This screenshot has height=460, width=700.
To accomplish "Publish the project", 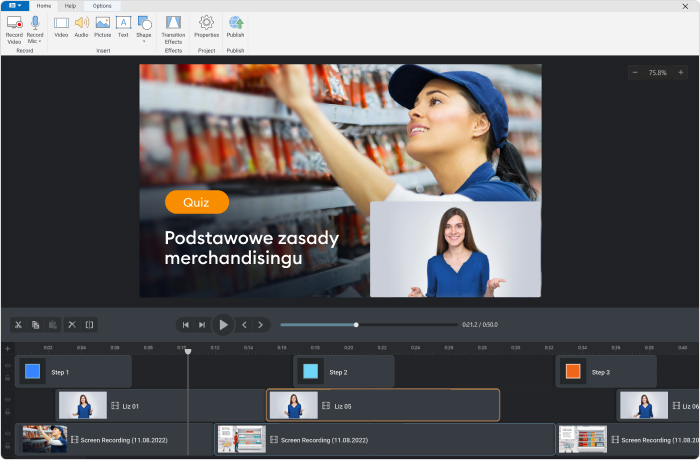I will [235, 27].
